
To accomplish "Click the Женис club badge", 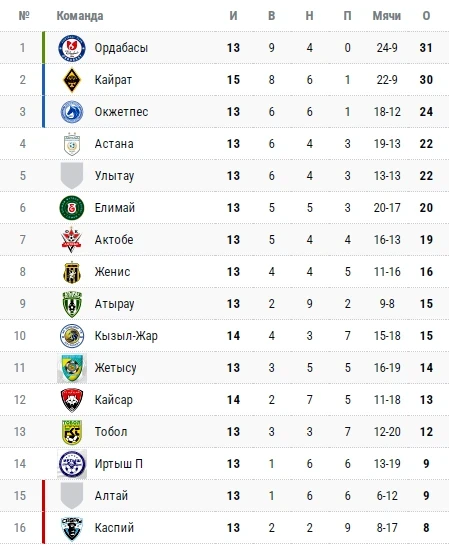I will coord(72,272).
